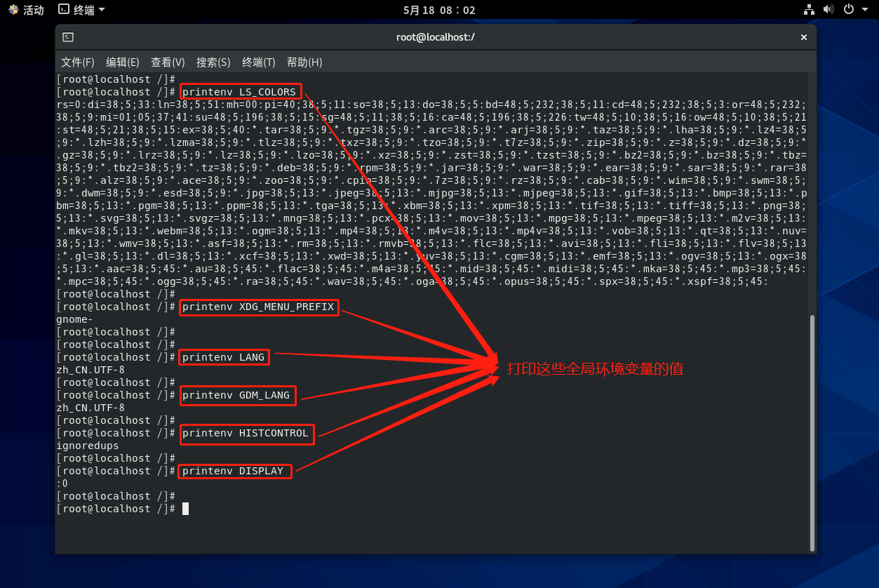Click the terminal's vertical scrollbar handle

click(812, 432)
